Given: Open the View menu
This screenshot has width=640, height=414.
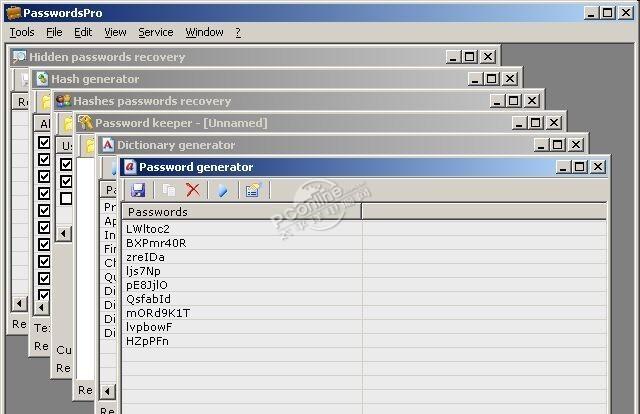Looking at the screenshot, I should coord(115,32).
